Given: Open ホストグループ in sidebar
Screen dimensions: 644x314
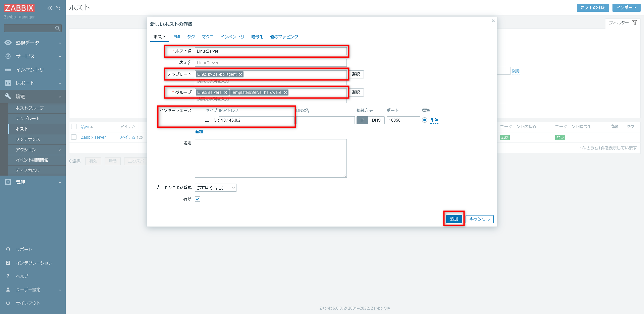Looking at the screenshot, I should [x=37, y=108].
